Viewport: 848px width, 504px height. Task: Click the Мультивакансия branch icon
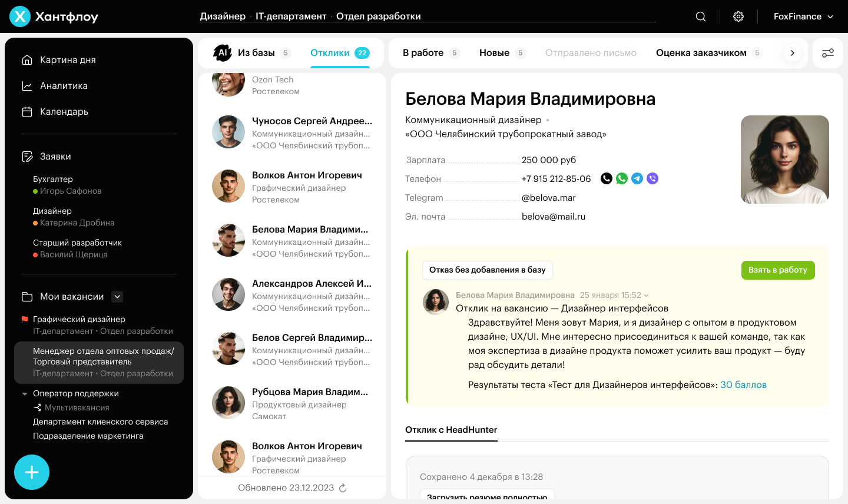coord(37,407)
